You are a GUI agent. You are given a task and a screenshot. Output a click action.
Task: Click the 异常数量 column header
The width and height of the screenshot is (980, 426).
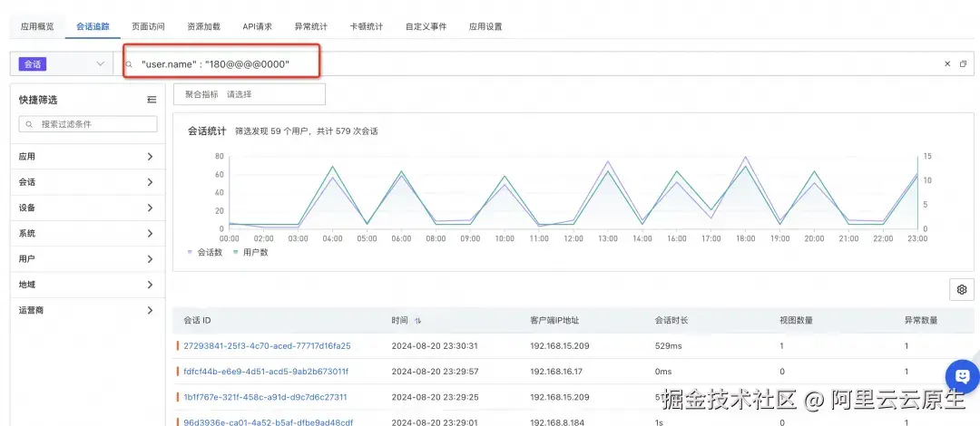click(921, 321)
